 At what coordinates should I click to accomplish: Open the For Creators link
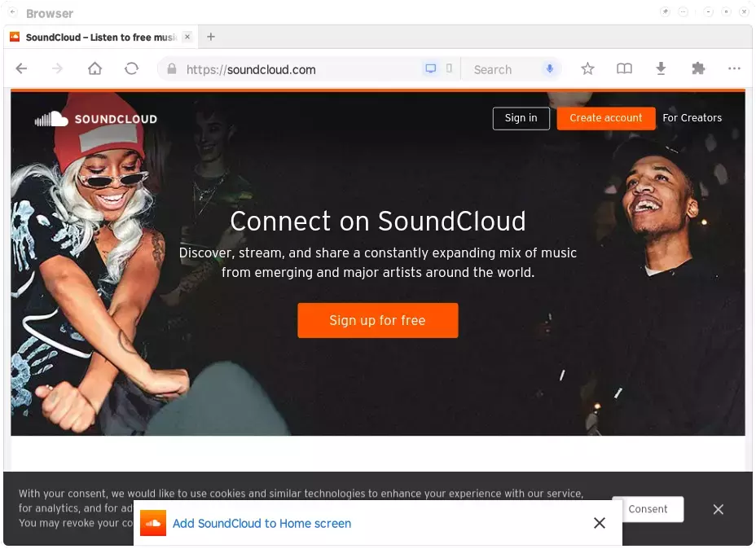point(692,117)
